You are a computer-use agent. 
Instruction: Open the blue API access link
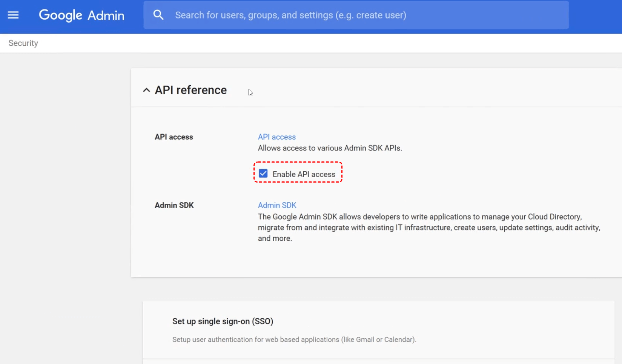(276, 137)
